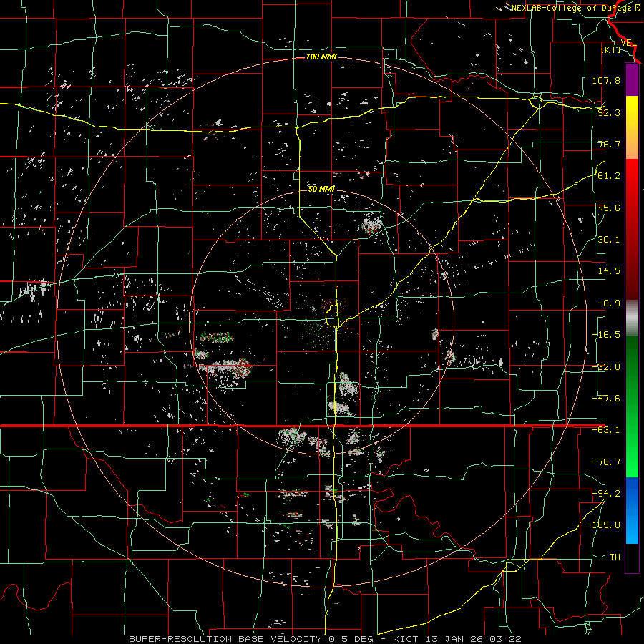The width and height of the screenshot is (644, 644).
Task: Select the -16.5 scale value
Action: tap(606, 335)
